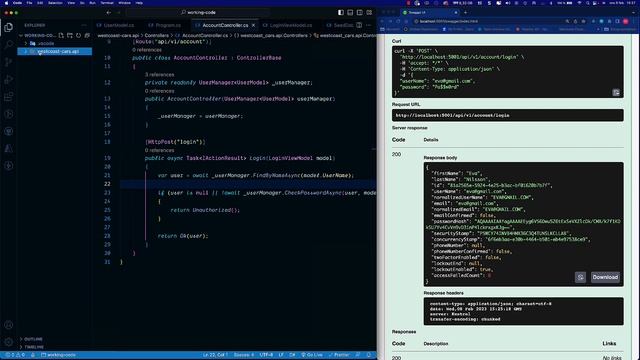640x360 pixels.
Task: Open the macOS Spotlight search icon
Action: [x=588, y=3]
